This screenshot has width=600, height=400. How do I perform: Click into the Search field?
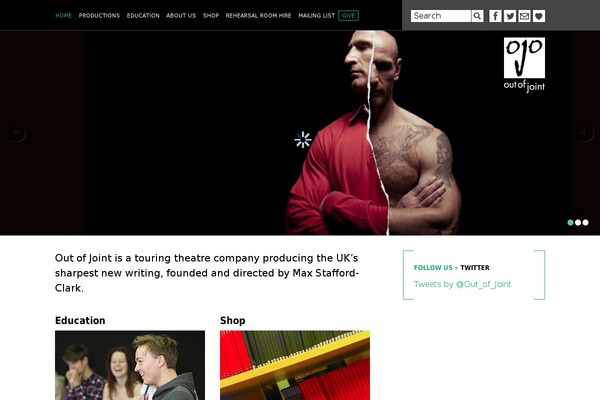(x=440, y=16)
